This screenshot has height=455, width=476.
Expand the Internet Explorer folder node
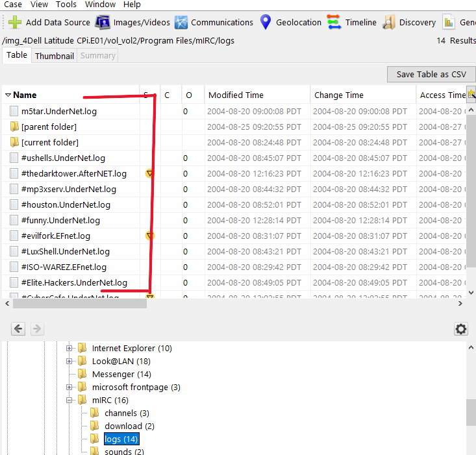[x=69, y=349]
